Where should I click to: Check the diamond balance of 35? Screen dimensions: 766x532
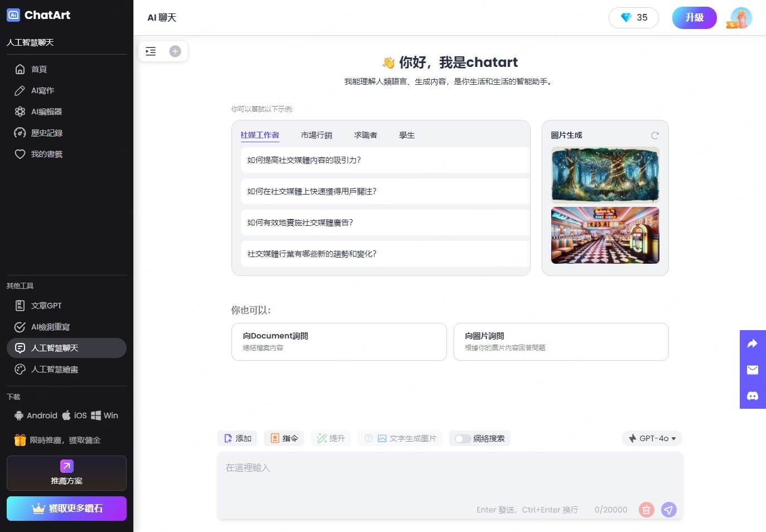click(x=634, y=18)
